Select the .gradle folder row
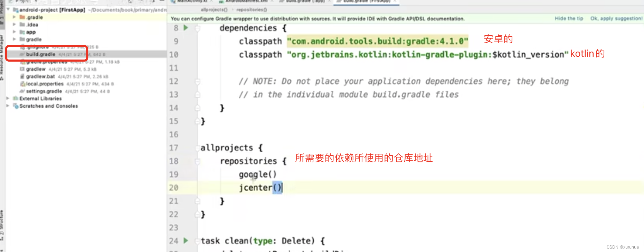The width and height of the screenshot is (644, 252). [x=86, y=17]
